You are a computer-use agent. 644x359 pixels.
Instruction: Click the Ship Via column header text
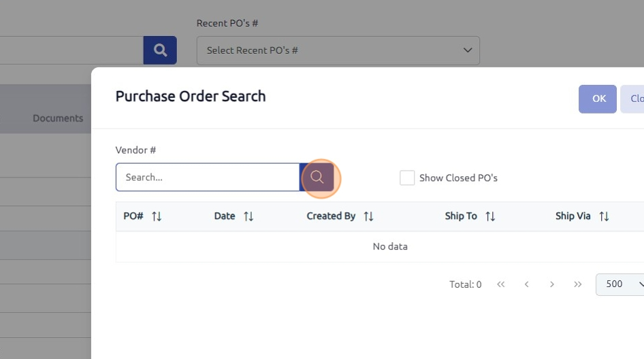tap(573, 216)
